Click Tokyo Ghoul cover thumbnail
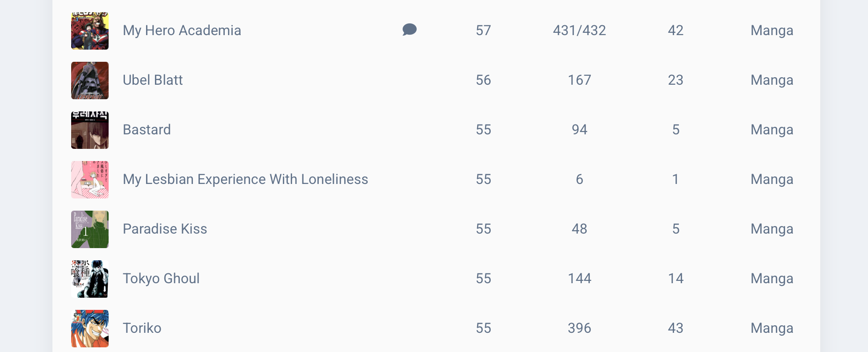The height and width of the screenshot is (352, 868). click(90, 279)
